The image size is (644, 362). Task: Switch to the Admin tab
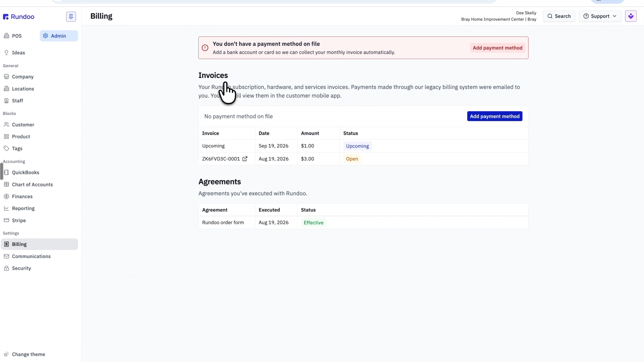point(59,36)
